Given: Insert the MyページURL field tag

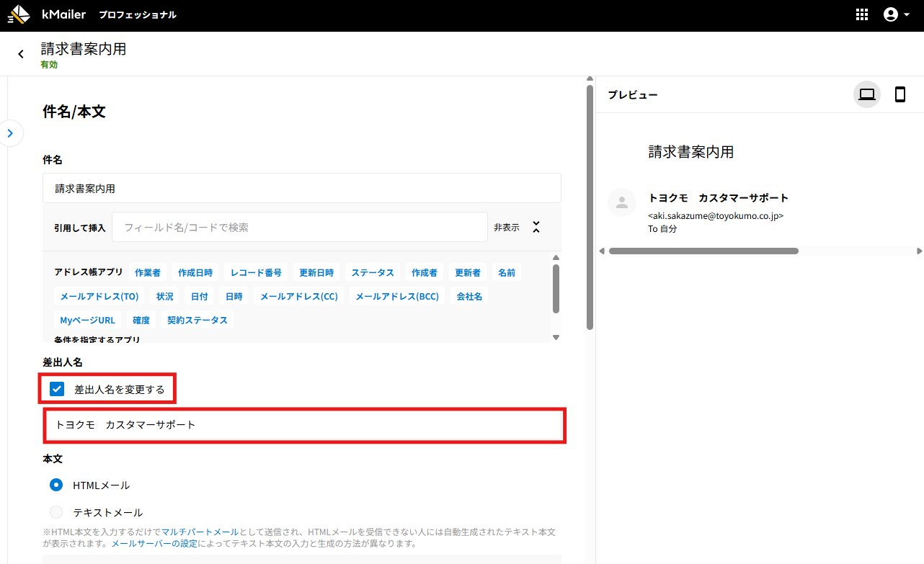Looking at the screenshot, I should pos(87,320).
